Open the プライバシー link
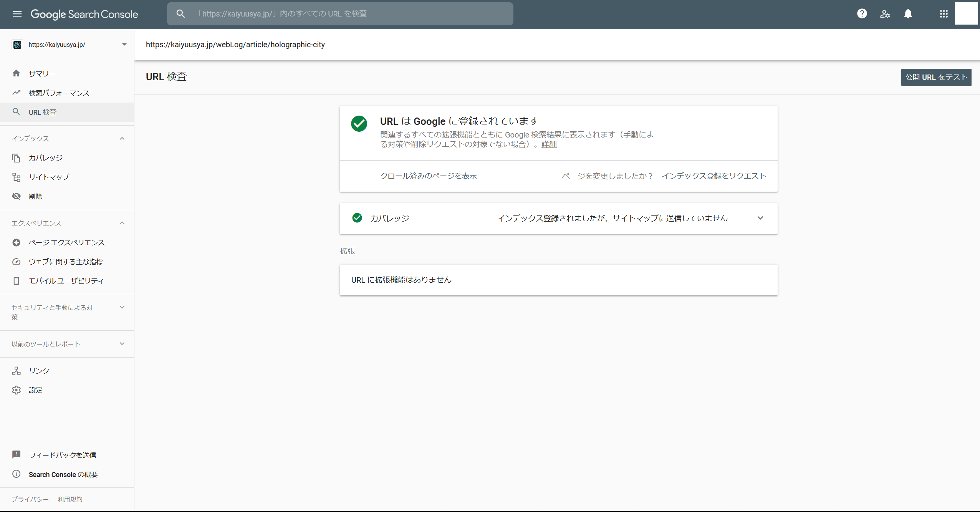The height and width of the screenshot is (512, 980). click(30, 499)
